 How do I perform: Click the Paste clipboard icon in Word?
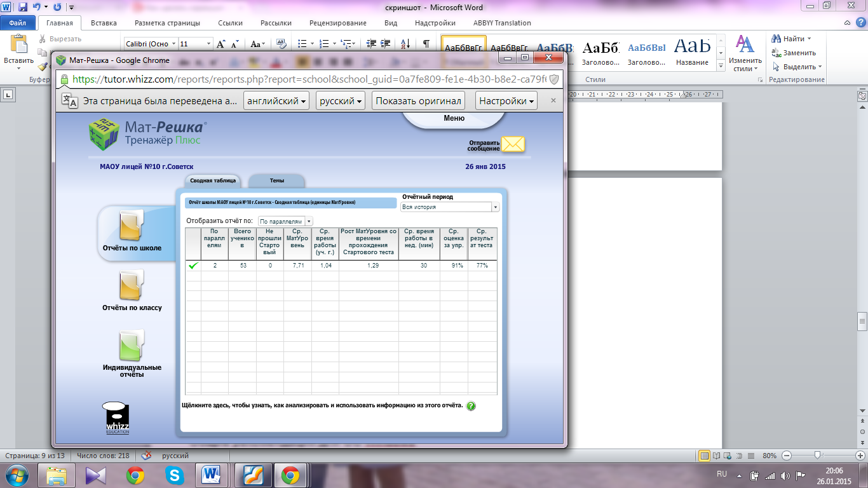tap(18, 46)
